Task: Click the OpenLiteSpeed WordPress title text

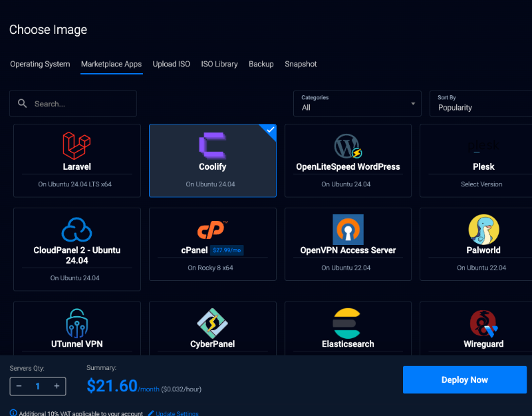Action: point(348,167)
